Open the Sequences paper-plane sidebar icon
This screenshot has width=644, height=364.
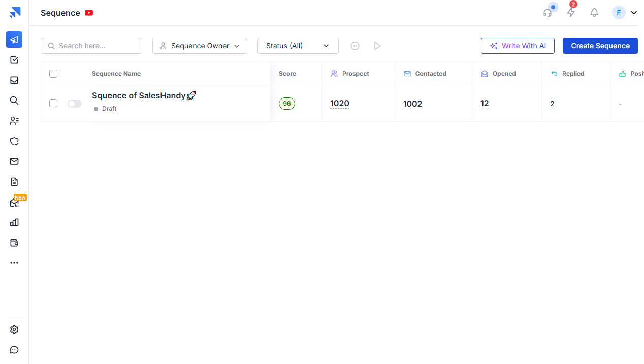14,40
